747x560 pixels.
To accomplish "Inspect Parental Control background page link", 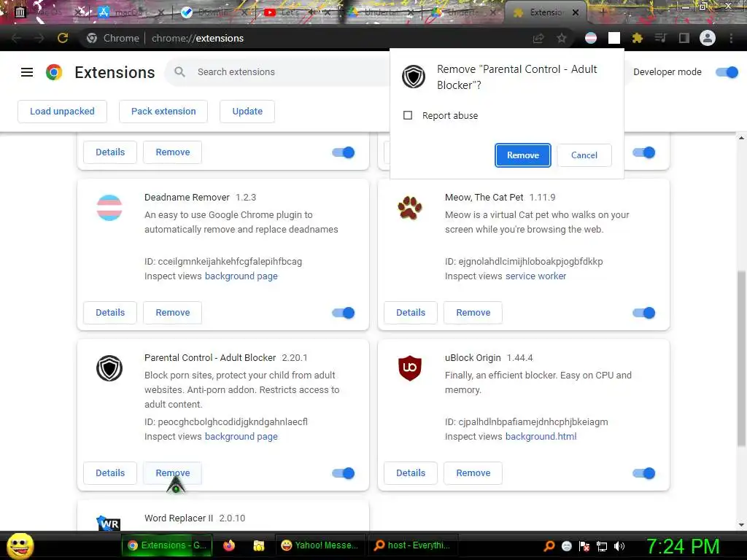I will click(241, 437).
